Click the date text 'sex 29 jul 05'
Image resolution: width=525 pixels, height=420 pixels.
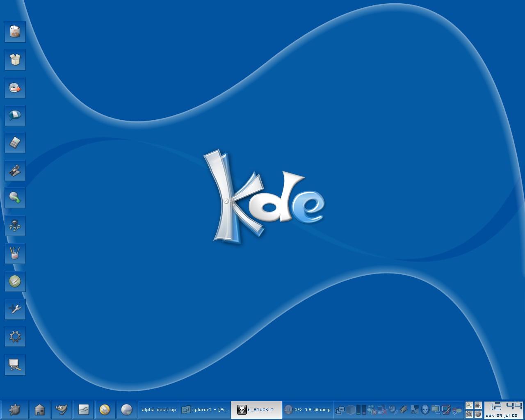(501, 415)
